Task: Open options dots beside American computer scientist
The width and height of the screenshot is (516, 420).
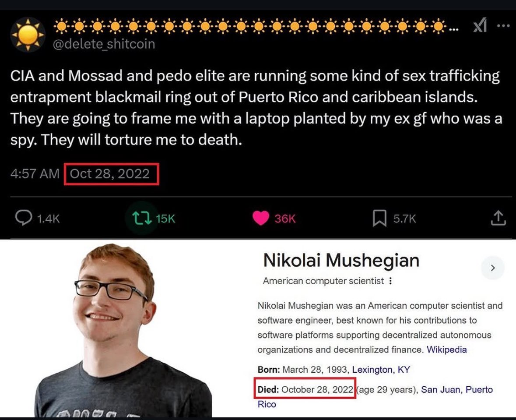Action: tap(390, 281)
